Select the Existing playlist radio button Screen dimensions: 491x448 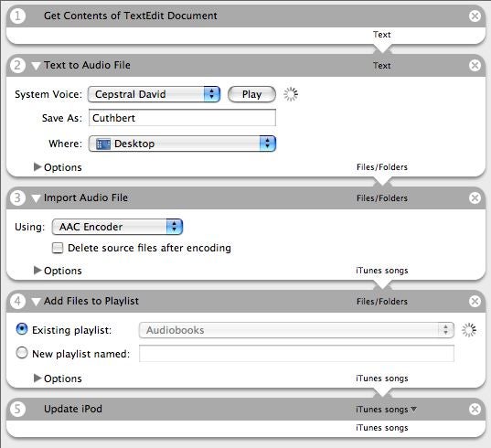[x=22, y=329]
